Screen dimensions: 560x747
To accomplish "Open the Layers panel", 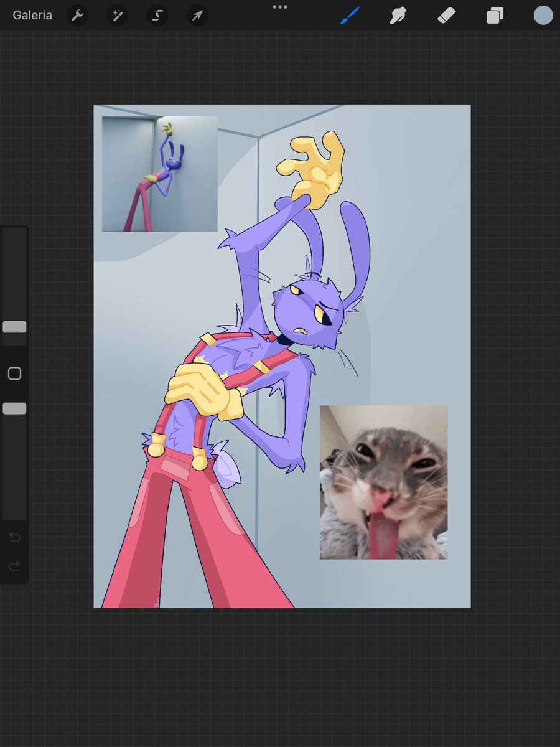I will pos(495,16).
